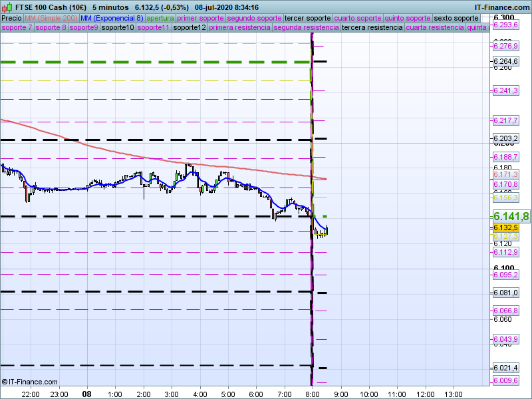Select the 6.021,4 price level tag
The height and width of the screenshot is (399, 532).
(x=505, y=368)
